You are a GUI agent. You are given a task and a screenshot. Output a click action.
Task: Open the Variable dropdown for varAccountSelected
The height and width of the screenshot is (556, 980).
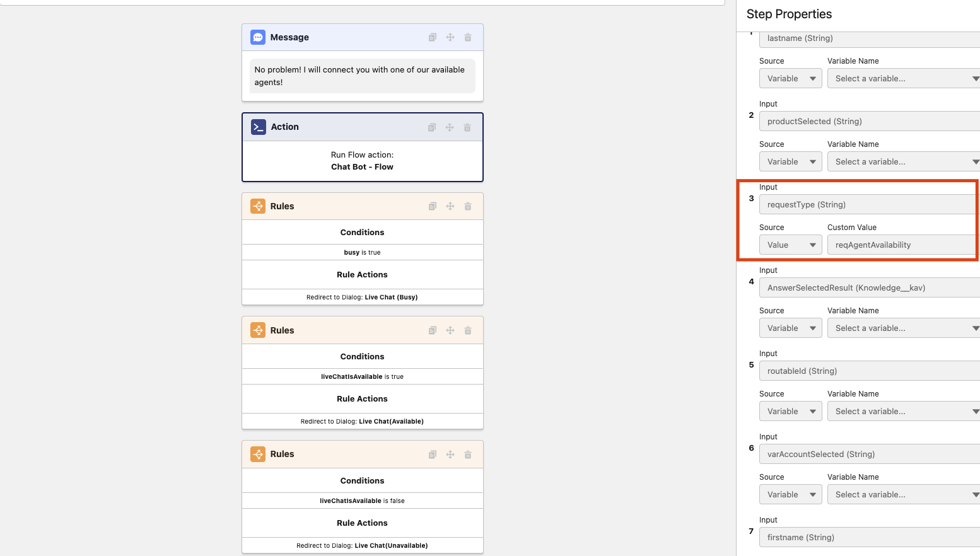point(790,494)
